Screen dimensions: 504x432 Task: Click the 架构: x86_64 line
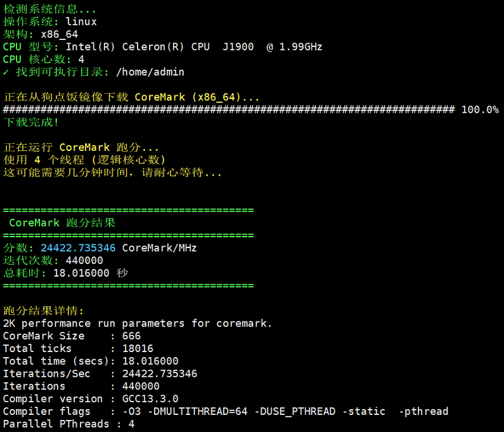pyautogui.click(x=41, y=34)
